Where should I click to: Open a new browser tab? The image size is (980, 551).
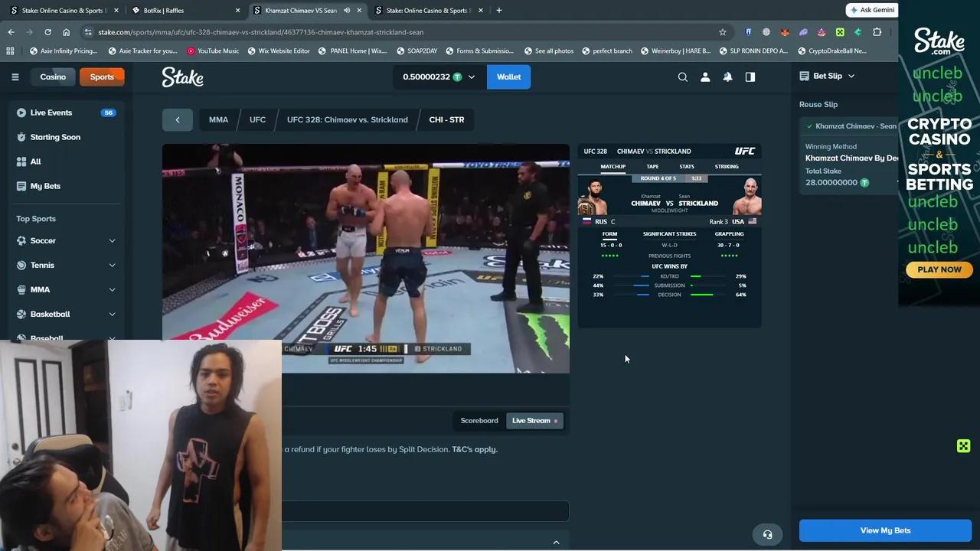[x=498, y=10]
